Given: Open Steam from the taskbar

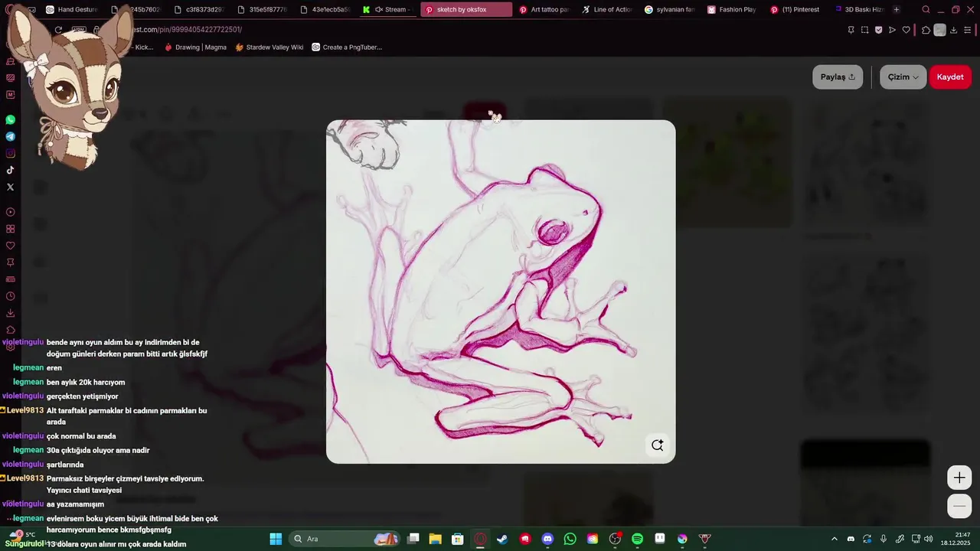Looking at the screenshot, I should [x=502, y=539].
